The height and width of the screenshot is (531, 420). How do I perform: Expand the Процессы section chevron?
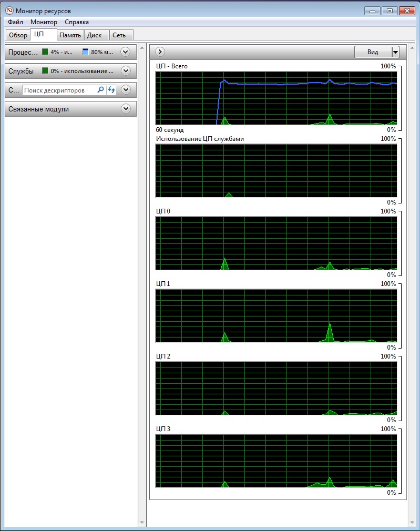pyautogui.click(x=125, y=52)
